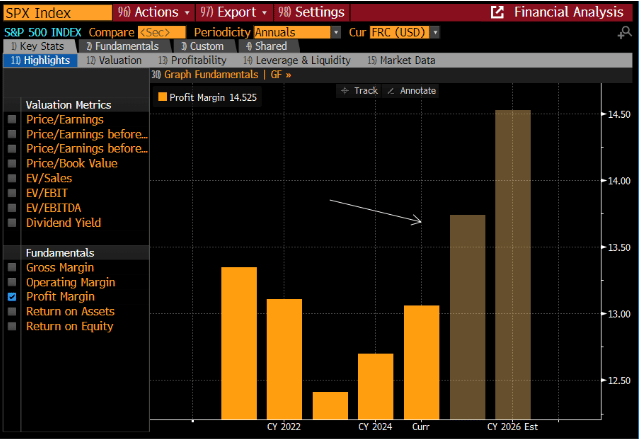Click the Price/Earnings metric label
Screen dimensions: 639x439
coord(65,119)
